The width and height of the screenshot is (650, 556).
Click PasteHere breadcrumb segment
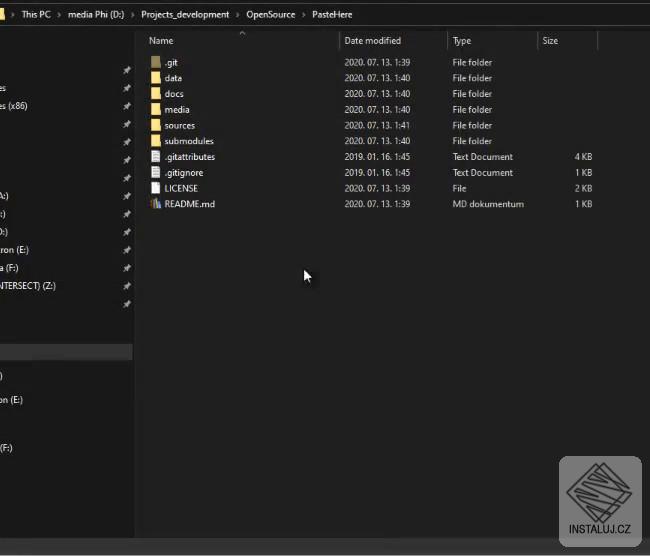[x=332, y=15]
